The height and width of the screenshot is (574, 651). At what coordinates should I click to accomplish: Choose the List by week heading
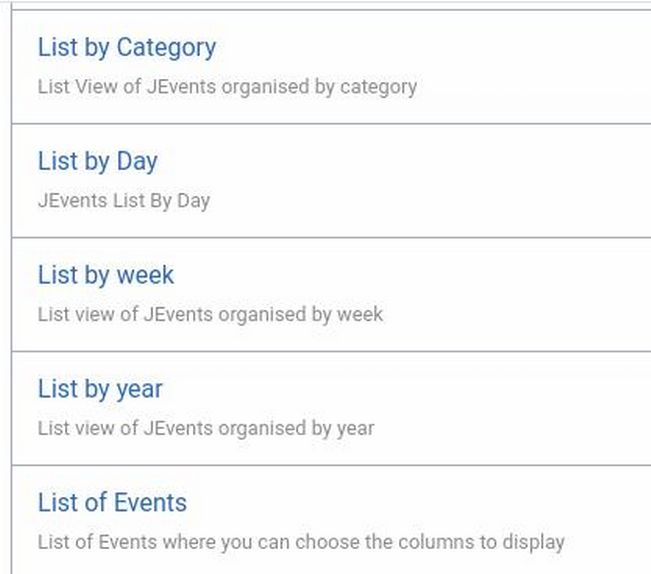[x=105, y=275]
